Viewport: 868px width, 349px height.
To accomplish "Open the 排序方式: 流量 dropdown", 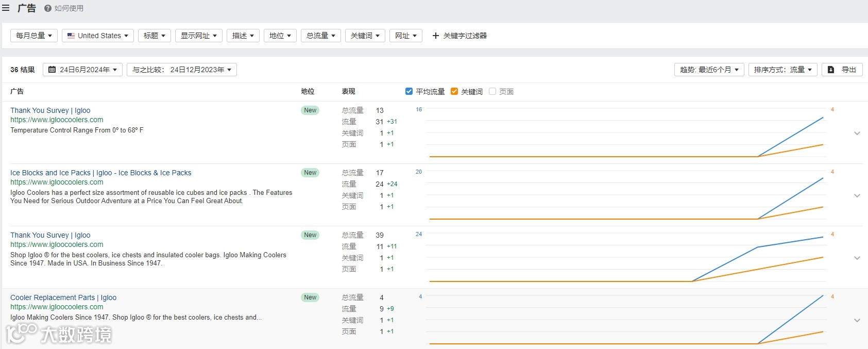I will coord(783,70).
